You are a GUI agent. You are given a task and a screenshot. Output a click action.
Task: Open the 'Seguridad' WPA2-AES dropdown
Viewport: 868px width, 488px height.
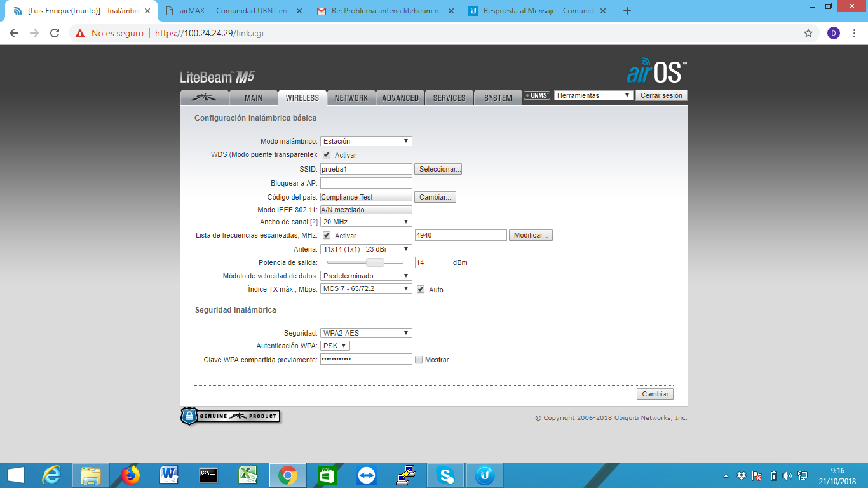366,333
